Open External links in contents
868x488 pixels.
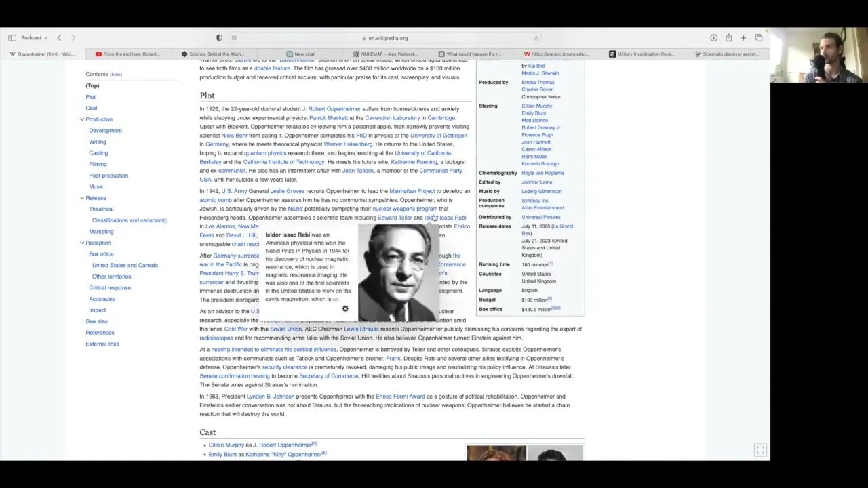(102, 344)
